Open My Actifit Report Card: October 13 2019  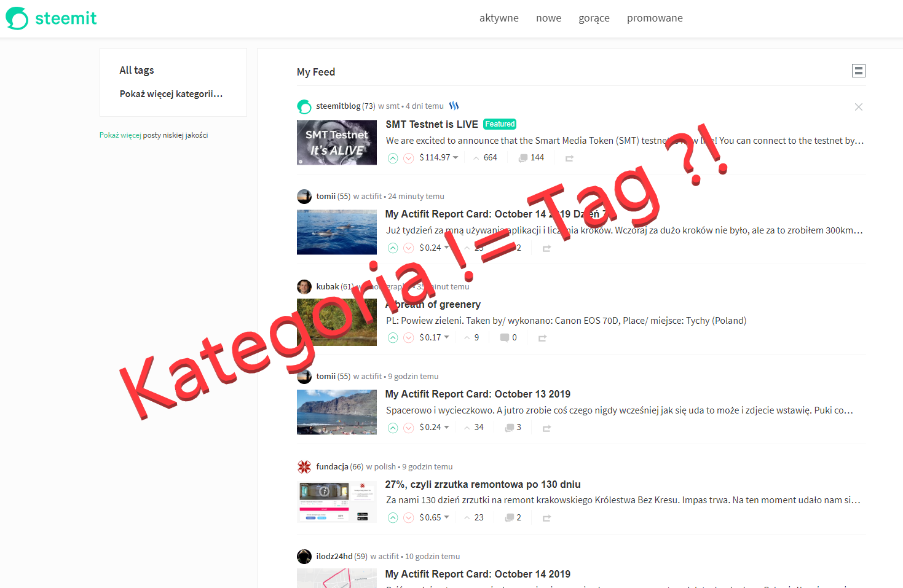[478, 394]
